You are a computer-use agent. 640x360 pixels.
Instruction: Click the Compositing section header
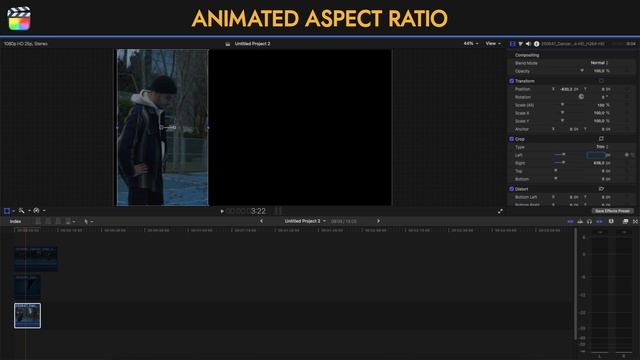[527, 55]
